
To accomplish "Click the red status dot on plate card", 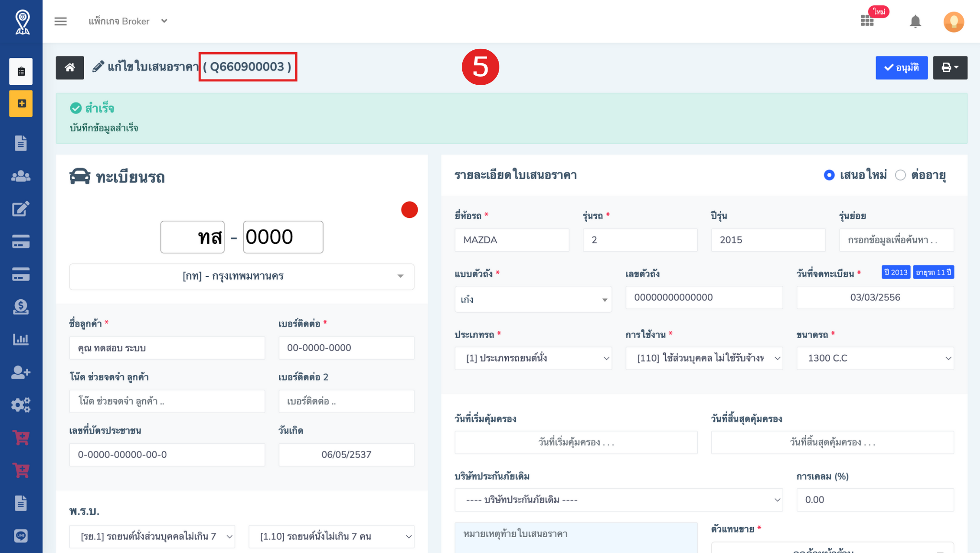I will click(410, 210).
